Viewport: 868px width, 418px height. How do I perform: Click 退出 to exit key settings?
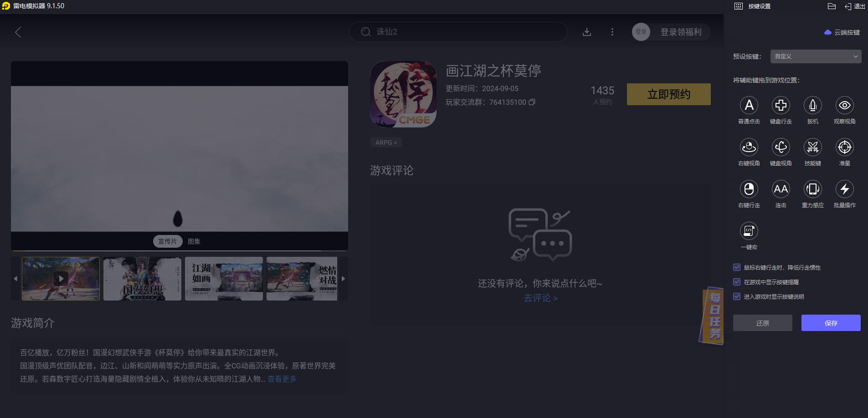(x=855, y=6)
